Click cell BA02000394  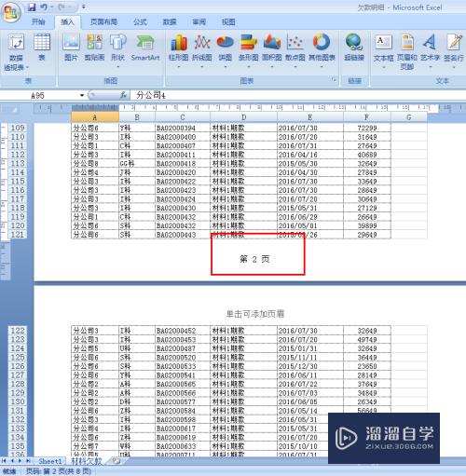[x=183, y=128]
